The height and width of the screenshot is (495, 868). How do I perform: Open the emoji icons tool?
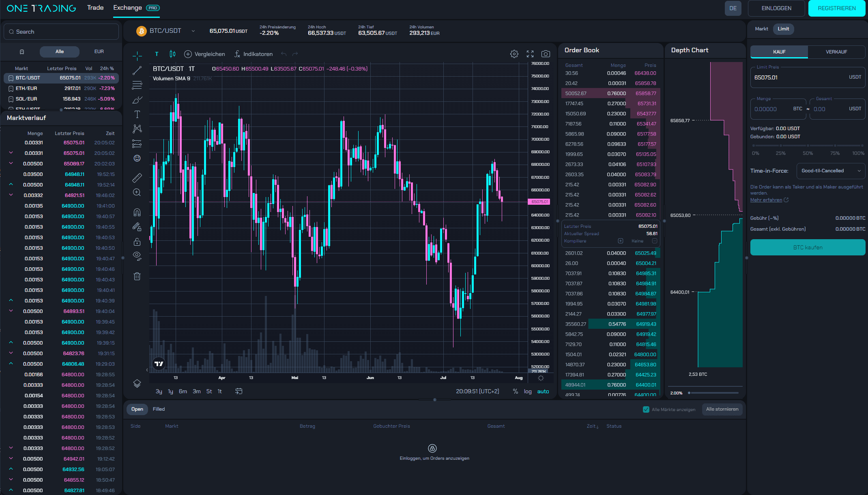(137, 158)
